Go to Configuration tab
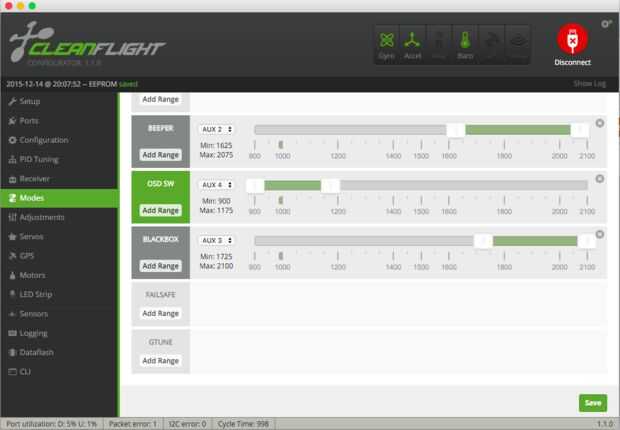 [59, 140]
